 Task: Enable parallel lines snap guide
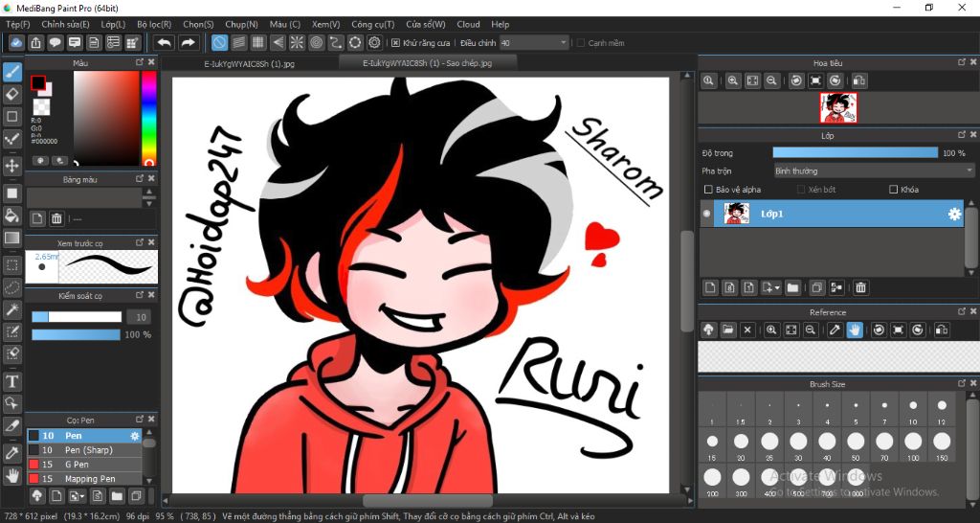(238, 42)
